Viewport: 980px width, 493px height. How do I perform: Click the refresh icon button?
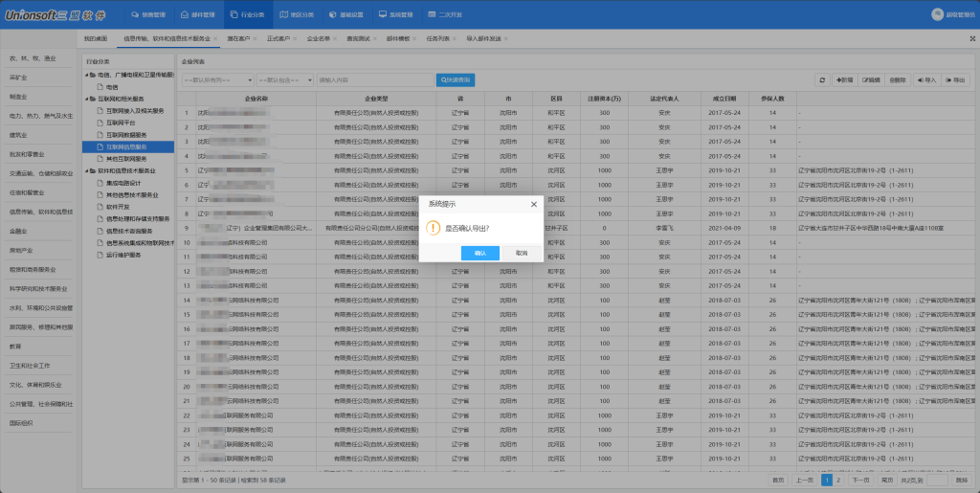point(822,80)
